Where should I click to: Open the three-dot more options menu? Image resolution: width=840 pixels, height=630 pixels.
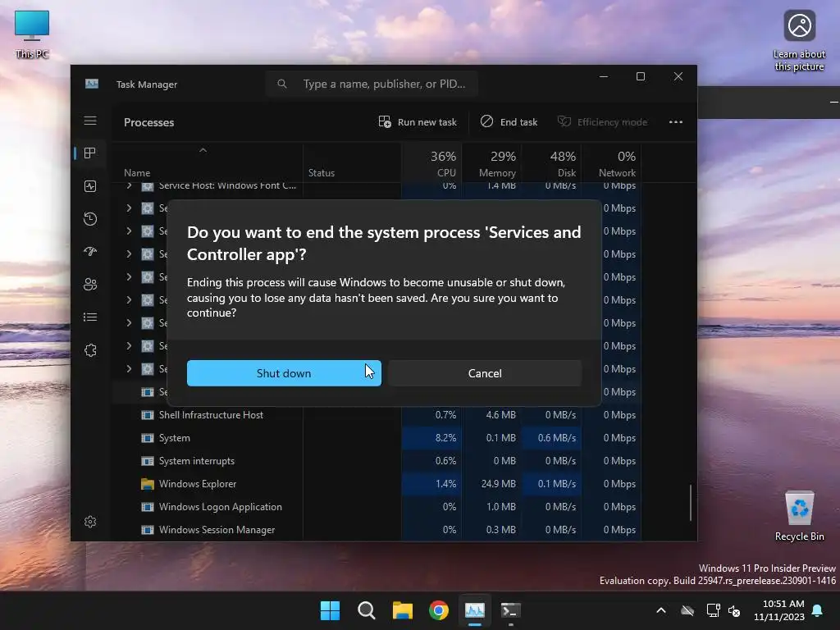[x=676, y=122]
